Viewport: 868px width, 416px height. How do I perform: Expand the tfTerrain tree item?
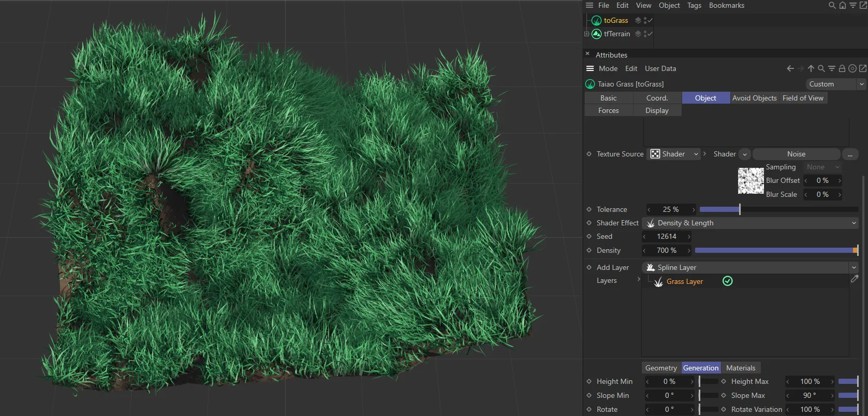586,34
